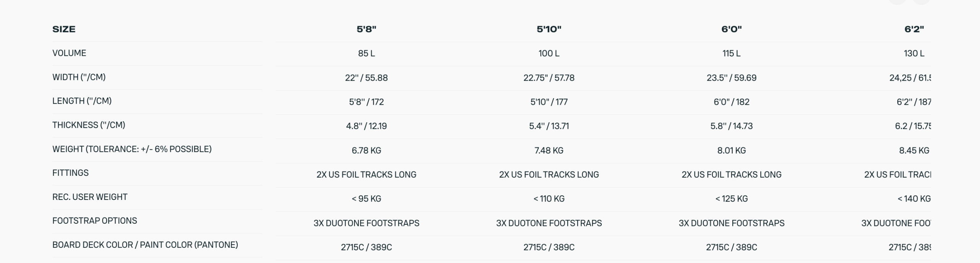The height and width of the screenshot is (263, 980).
Task: Click the 85 L volume value
Action: pyautogui.click(x=366, y=54)
